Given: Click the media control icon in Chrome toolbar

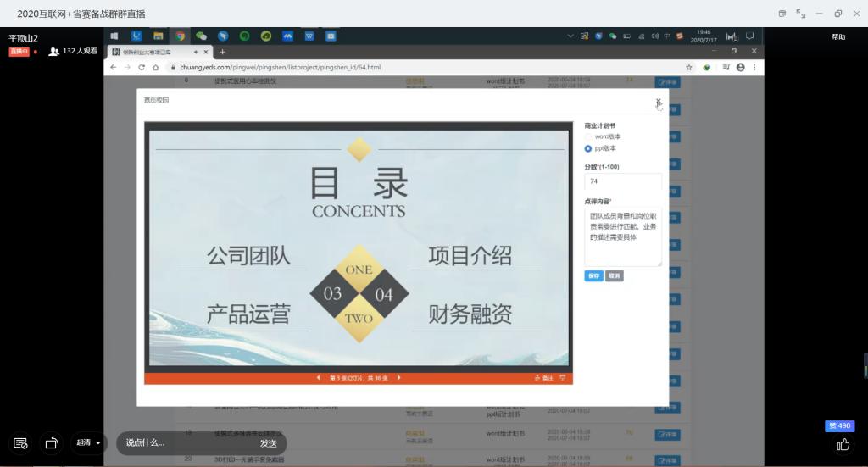Looking at the screenshot, I should click(x=726, y=68).
